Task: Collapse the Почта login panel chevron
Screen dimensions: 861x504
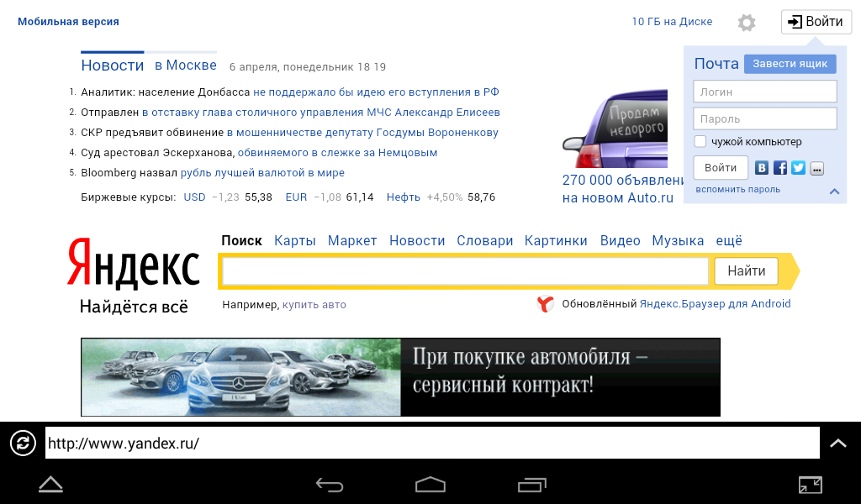Action: tap(835, 191)
